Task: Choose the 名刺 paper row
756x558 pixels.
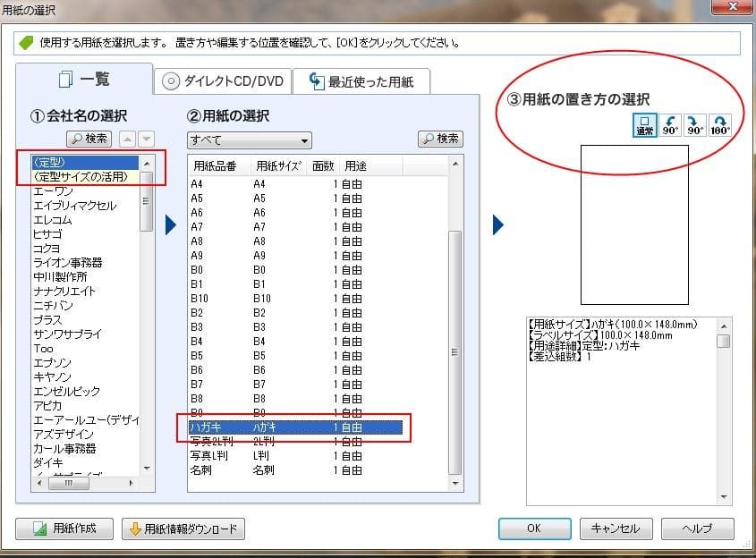Action: pyautogui.click(x=200, y=470)
